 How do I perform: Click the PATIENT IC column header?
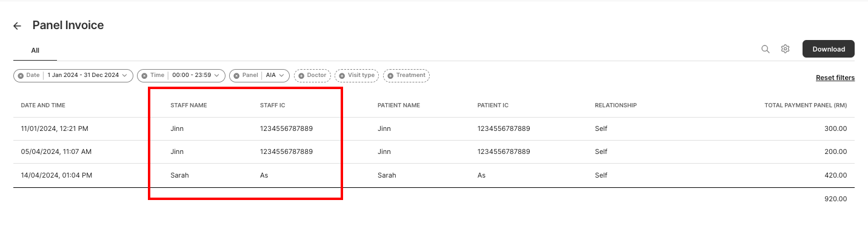(x=493, y=105)
